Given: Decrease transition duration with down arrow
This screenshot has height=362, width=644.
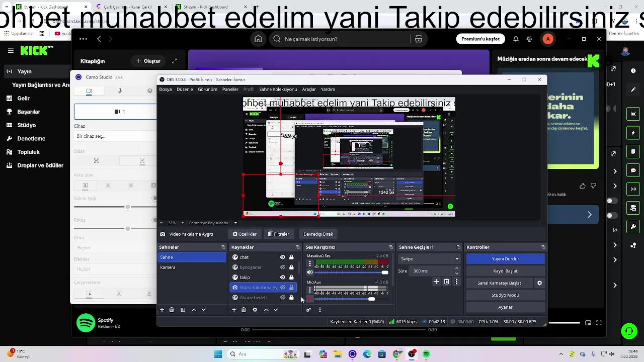Looking at the screenshot, I should pos(457,273).
